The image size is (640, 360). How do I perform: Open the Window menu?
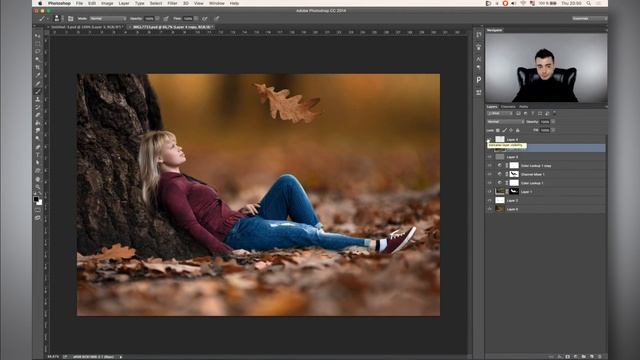point(217,3)
